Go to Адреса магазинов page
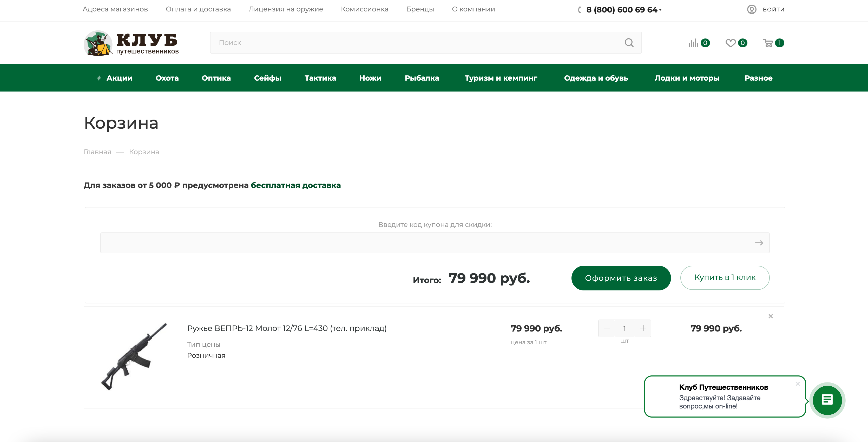Viewport: 868px width, 442px height. [x=115, y=9]
